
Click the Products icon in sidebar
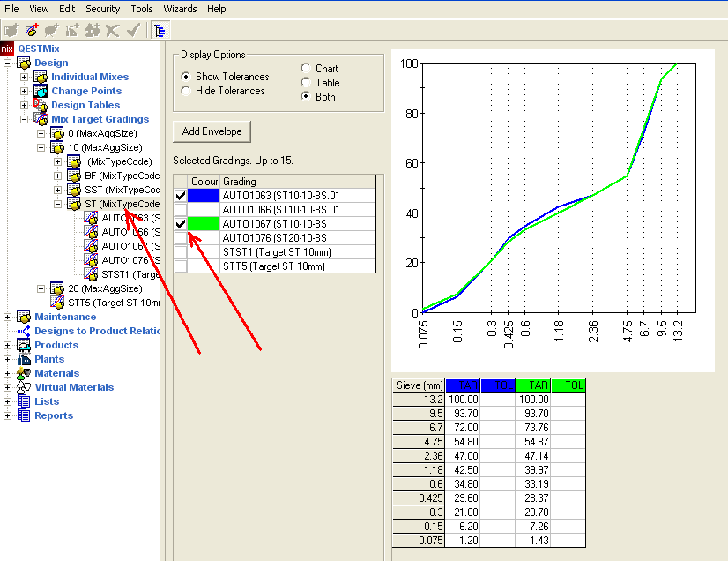tap(24, 345)
